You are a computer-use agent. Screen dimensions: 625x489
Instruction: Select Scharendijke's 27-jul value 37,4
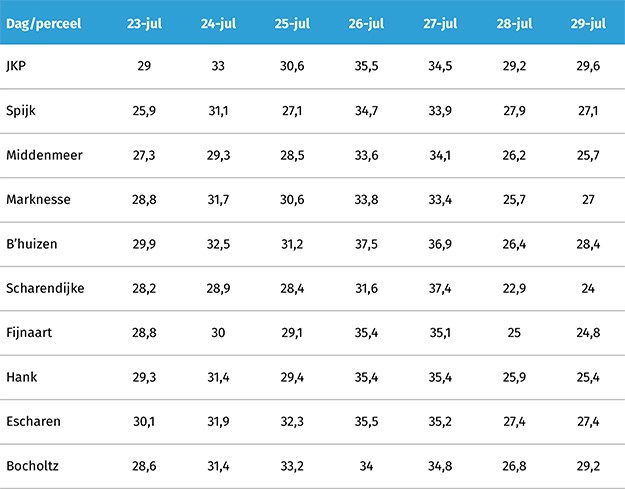tap(440, 288)
